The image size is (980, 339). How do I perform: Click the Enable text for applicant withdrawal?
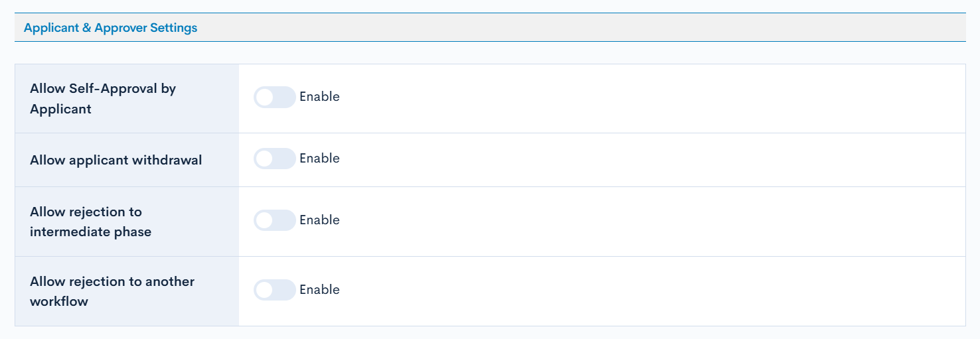point(319,159)
